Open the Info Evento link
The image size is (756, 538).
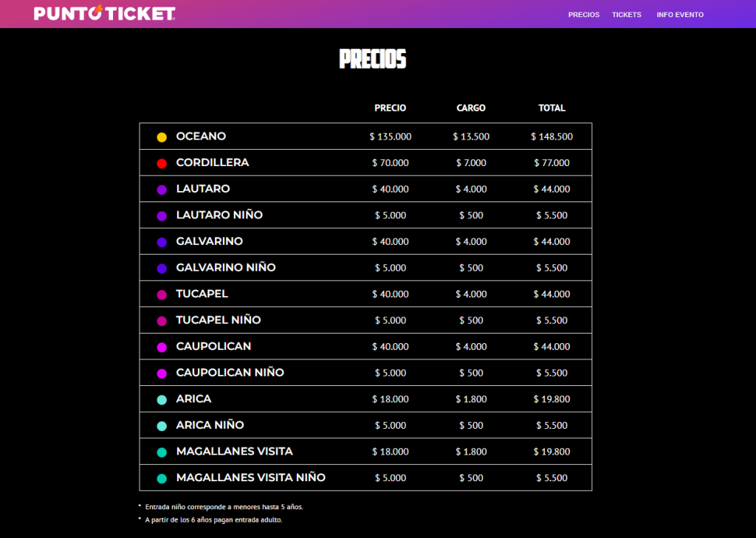tap(679, 15)
